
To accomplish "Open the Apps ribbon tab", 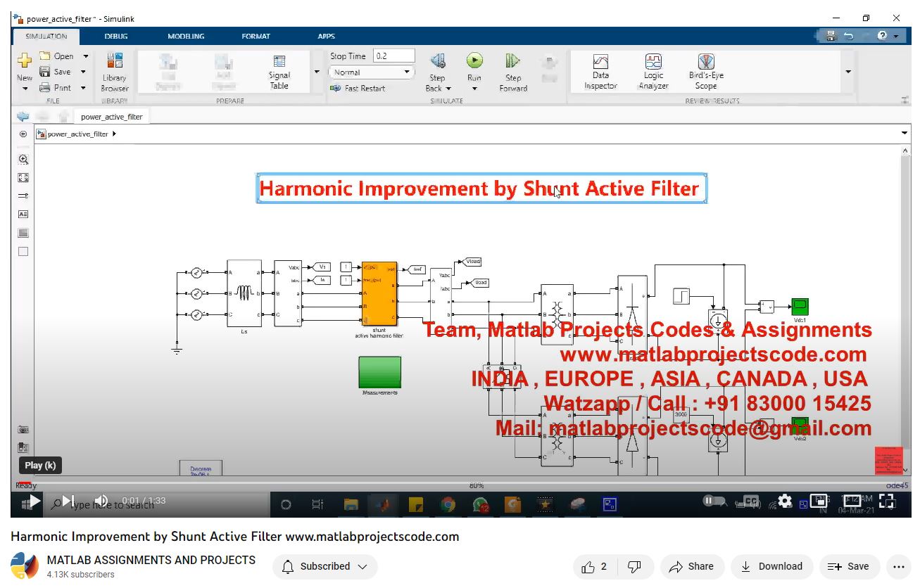I will click(x=326, y=37).
